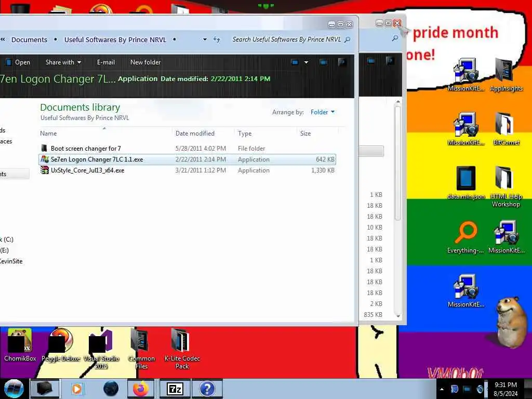Click the volume icon in system tray
Image resolution: width=532 pixels, height=399 pixels.
point(480,389)
